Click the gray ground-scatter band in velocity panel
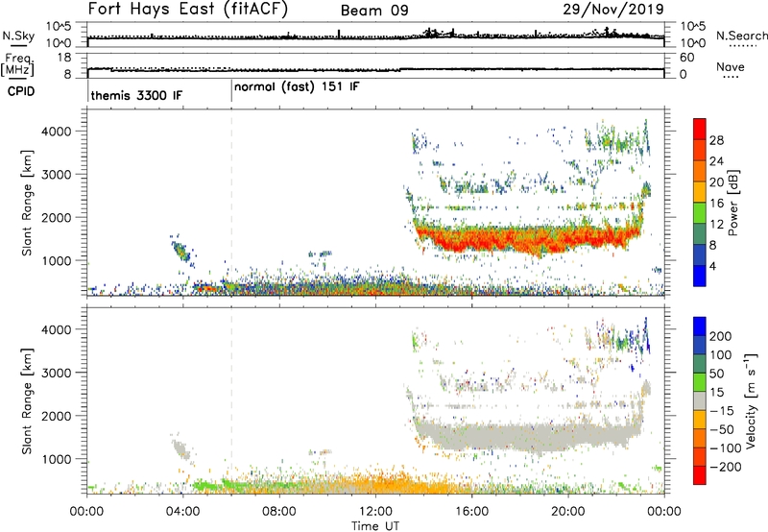Screen dimensions: 768x532 pos(529,436)
